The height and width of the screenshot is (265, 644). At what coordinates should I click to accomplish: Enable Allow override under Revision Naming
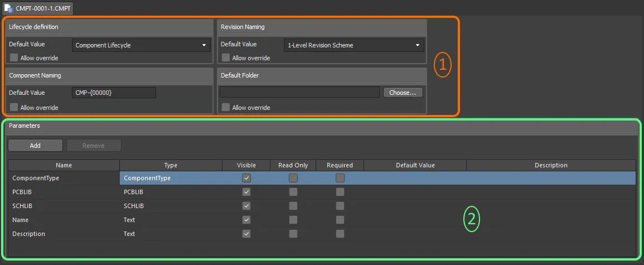(226, 58)
